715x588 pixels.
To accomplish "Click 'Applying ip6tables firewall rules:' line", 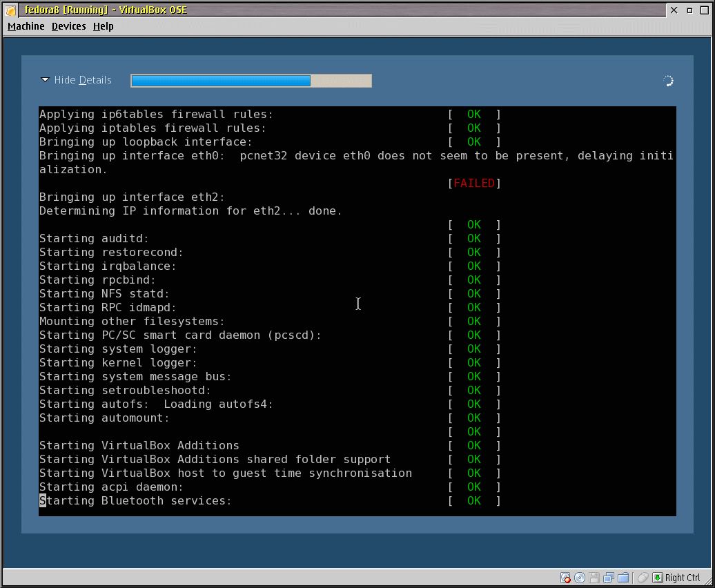I will (156, 115).
